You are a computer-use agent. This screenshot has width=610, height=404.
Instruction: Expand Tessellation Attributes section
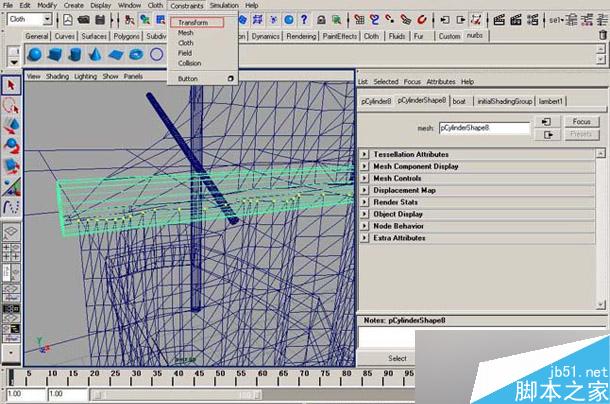pyautogui.click(x=364, y=154)
